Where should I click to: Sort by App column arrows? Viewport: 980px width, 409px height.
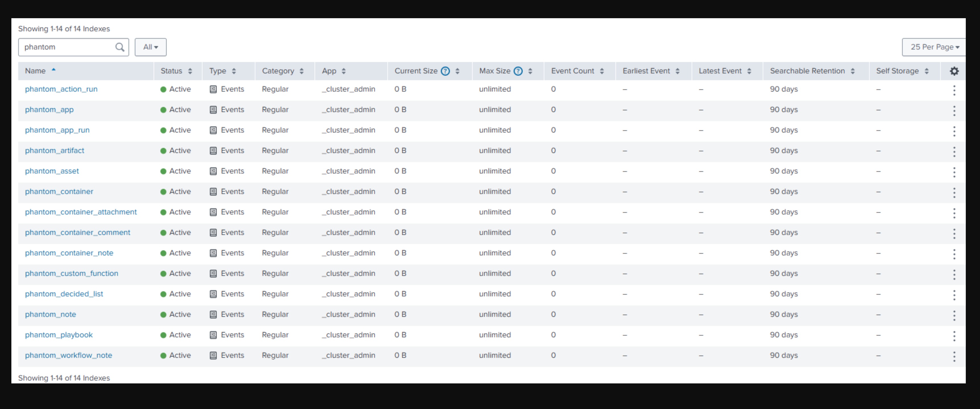tap(344, 71)
